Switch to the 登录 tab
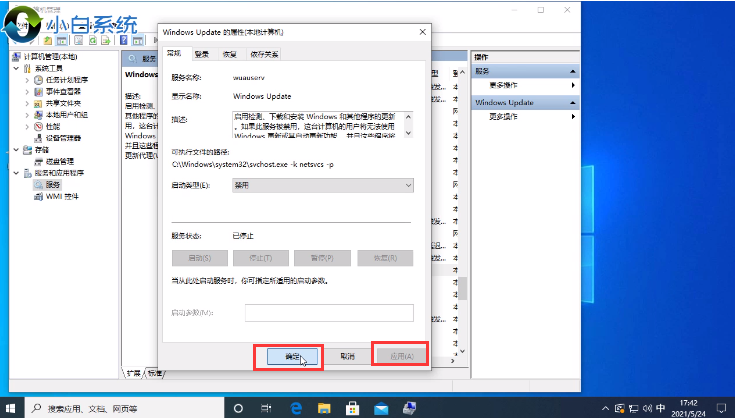 [x=202, y=54]
